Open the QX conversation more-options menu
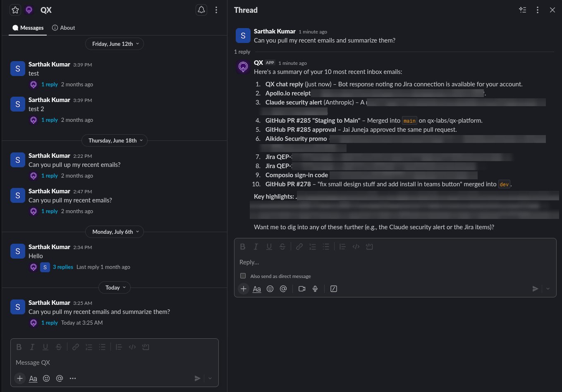The image size is (562, 392). point(216,10)
